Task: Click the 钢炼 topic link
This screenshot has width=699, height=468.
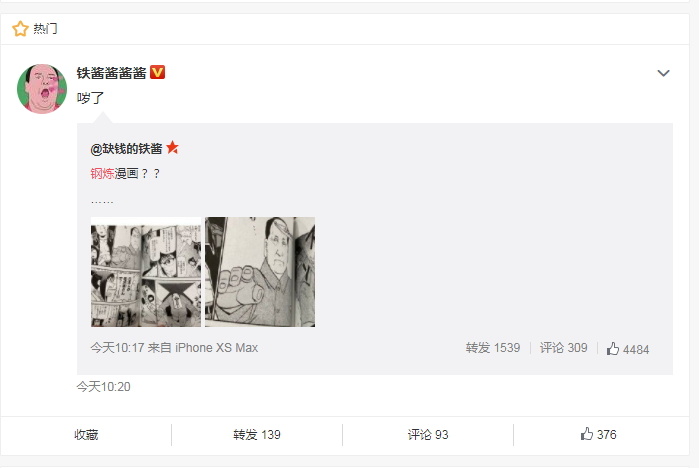Action: click(102, 173)
